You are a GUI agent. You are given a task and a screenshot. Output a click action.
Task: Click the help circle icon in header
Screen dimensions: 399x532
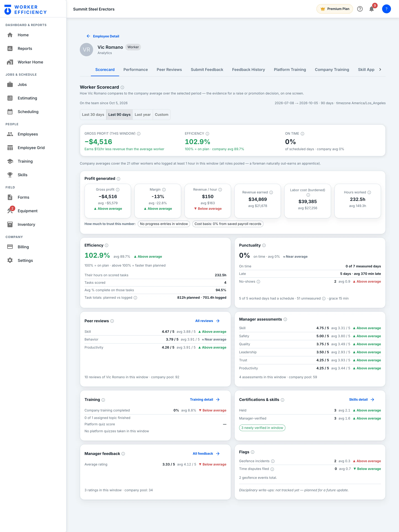click(360, 9)
